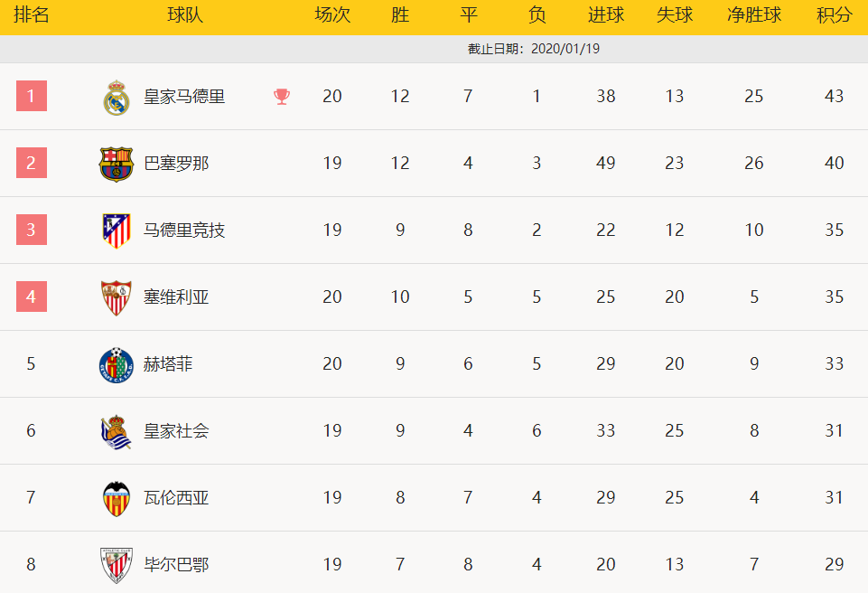Sort table by 积分 column header
The image size is (868, 593).
tap(835, 15)
